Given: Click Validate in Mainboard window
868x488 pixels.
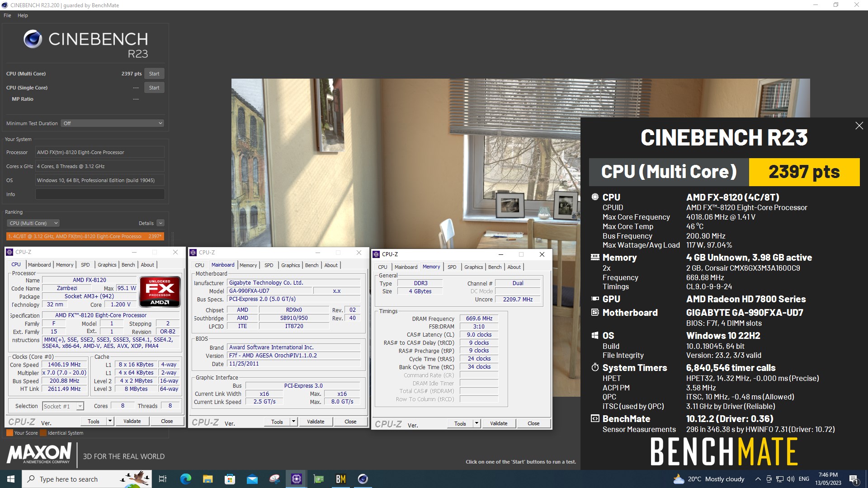Looking at the screenshot, I should (x=316, y=422).
